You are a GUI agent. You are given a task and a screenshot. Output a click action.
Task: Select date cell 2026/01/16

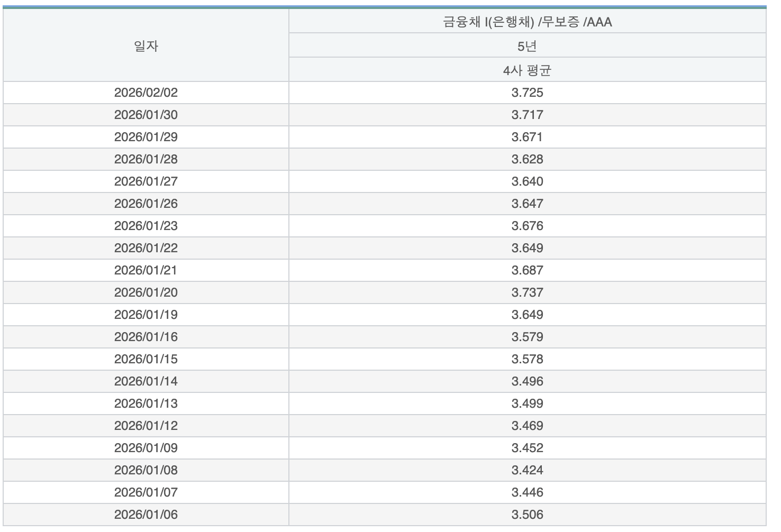coord(146,337)
